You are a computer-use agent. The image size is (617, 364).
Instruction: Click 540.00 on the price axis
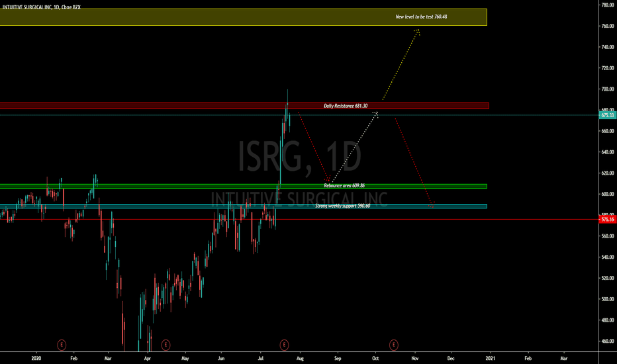tap(608, 257)
